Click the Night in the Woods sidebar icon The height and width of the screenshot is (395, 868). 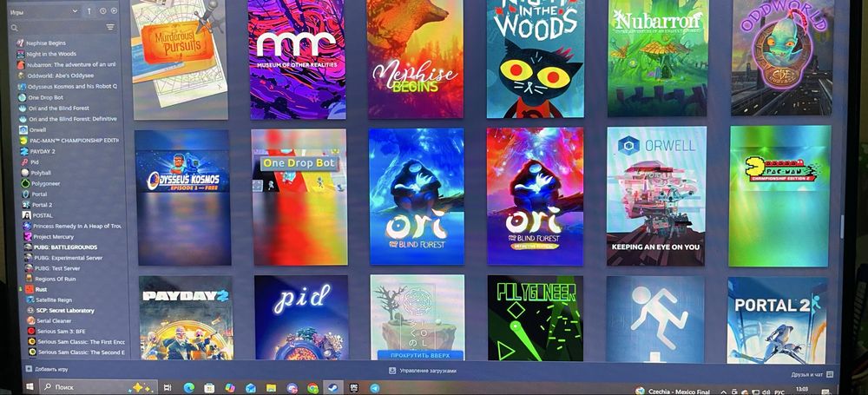pos(21,54)
